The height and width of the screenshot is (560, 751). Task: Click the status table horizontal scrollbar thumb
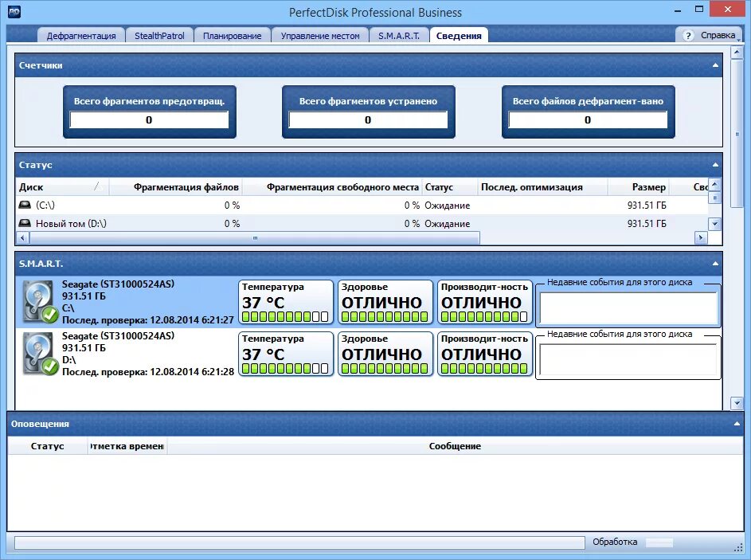[255, 237]
